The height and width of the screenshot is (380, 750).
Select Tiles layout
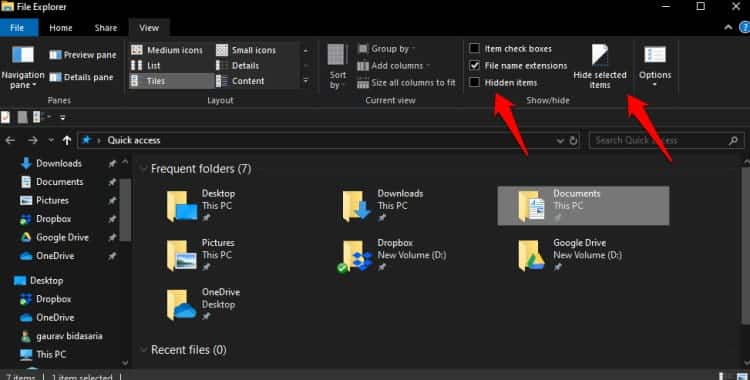click(172, 81)
